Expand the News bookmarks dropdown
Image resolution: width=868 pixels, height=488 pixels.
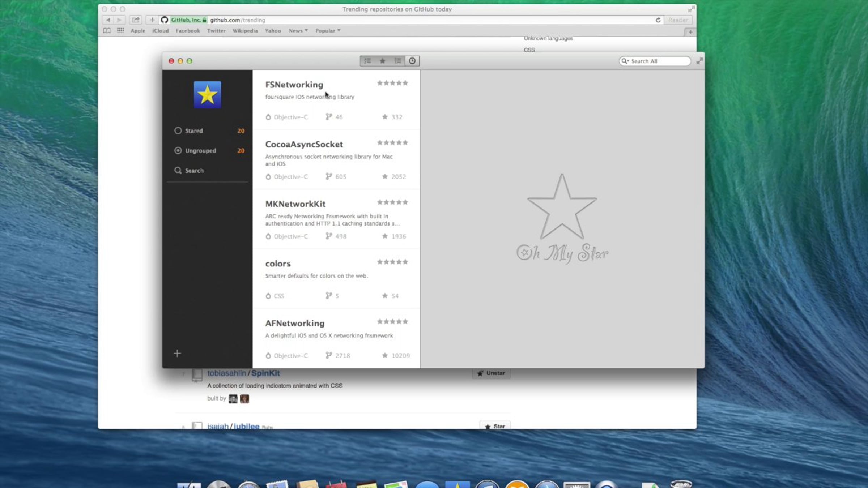(298, 31)
